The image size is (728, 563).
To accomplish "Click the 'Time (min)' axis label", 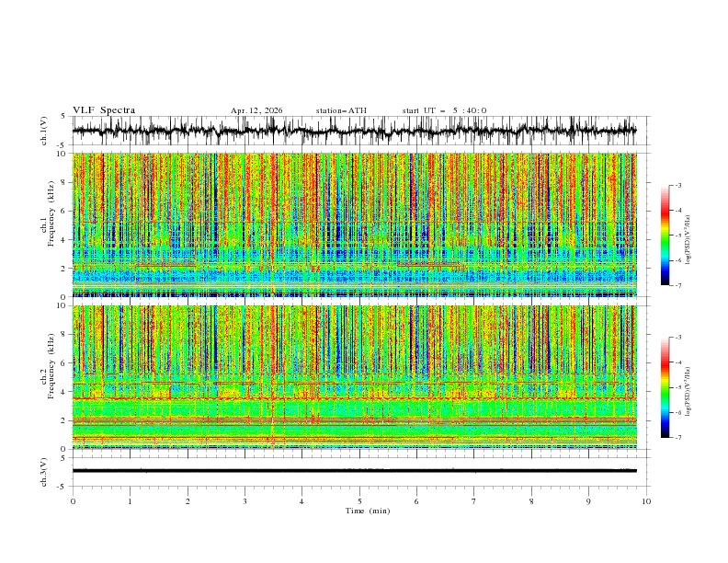I will [x=368, y=511].
